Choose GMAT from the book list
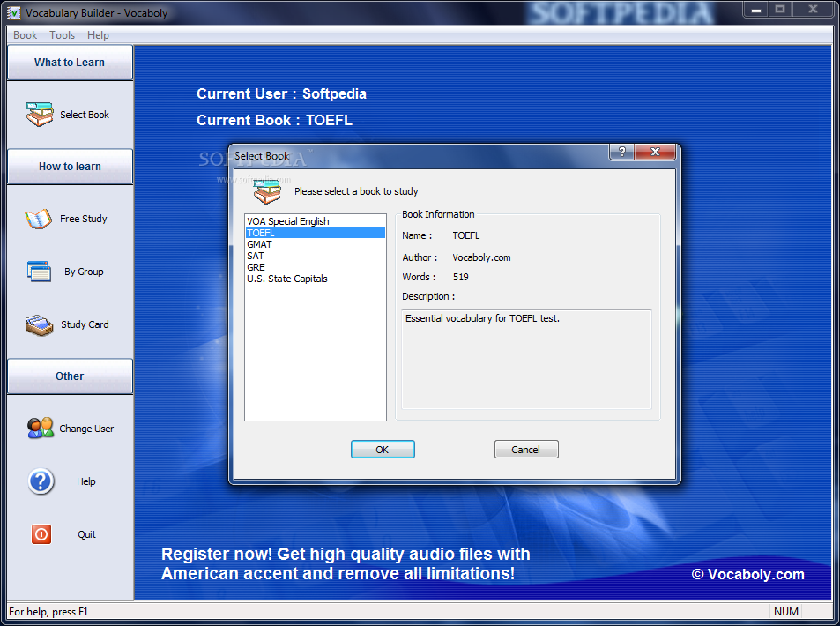Viewport: 840px width, 626px height. coord(315,244)
